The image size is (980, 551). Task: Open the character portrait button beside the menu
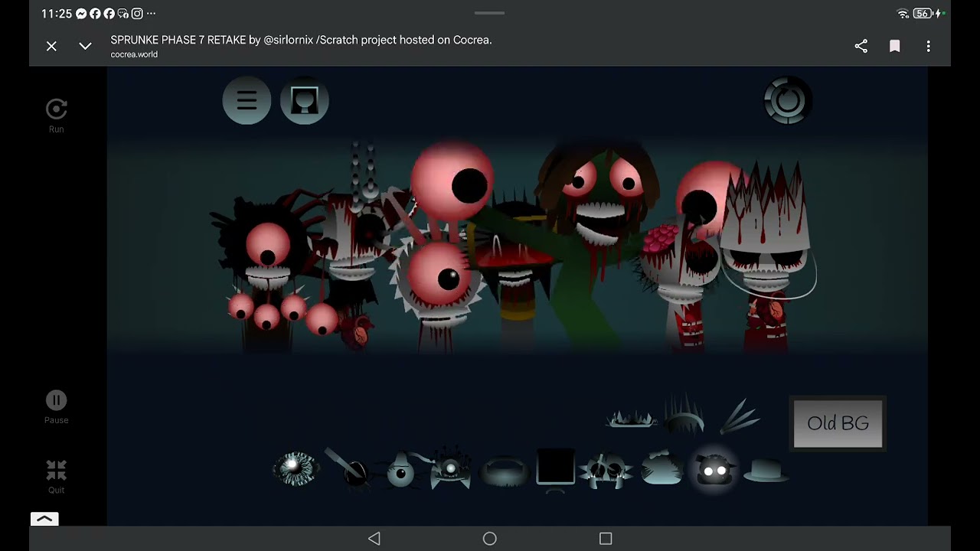point(304,100)
